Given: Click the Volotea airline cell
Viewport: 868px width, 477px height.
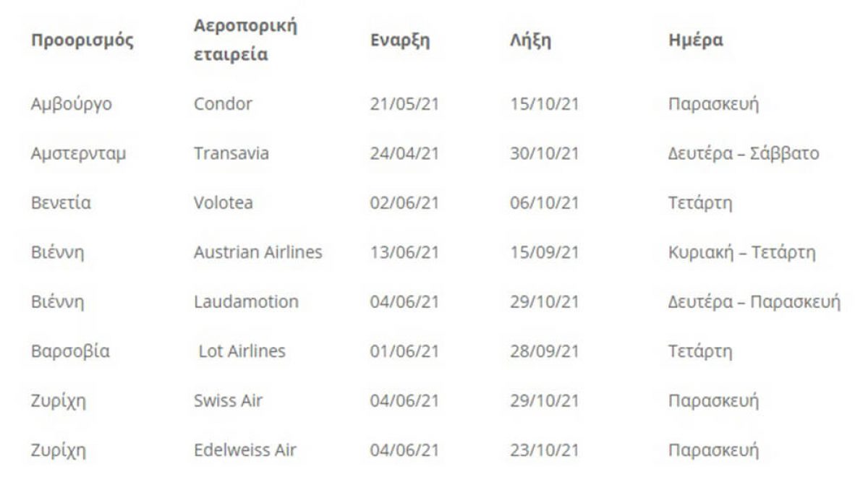Looking at the screenshot, I should (x=224, y=203).
